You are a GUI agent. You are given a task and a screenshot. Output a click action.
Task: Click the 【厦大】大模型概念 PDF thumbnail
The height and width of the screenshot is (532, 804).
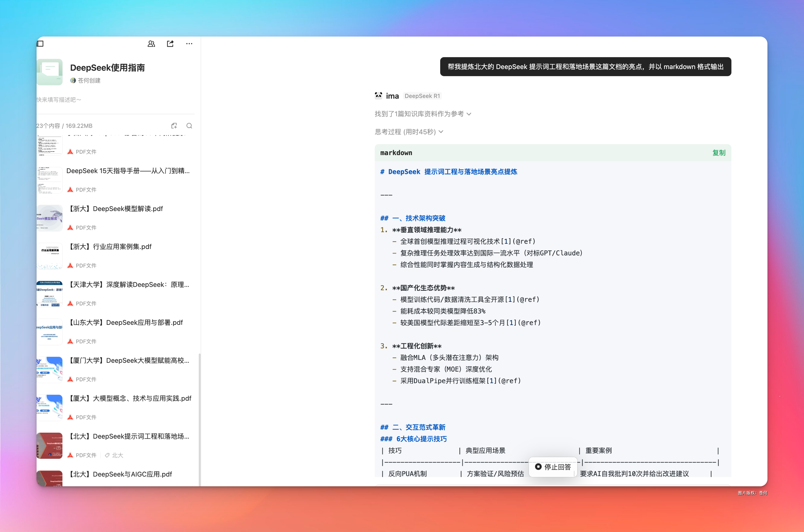50,407
